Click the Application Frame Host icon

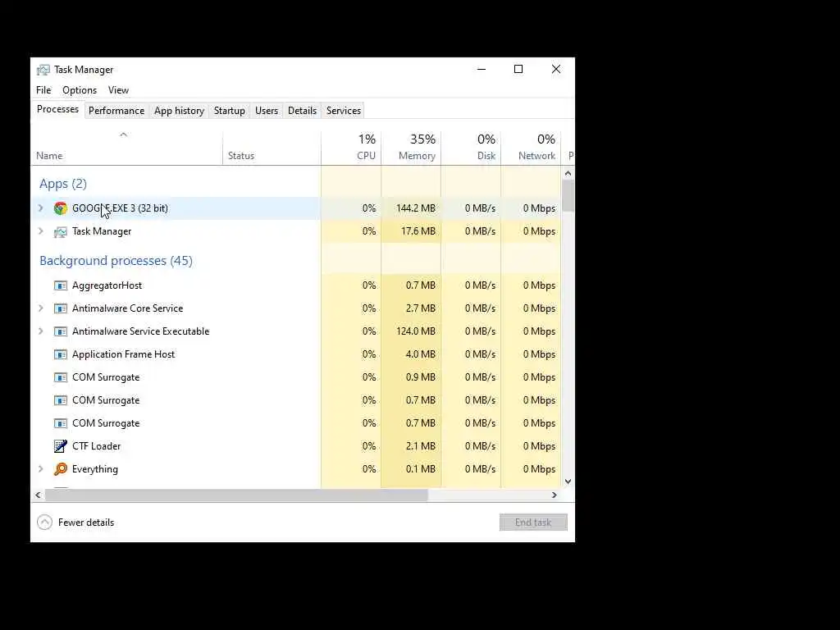(61, 354)
